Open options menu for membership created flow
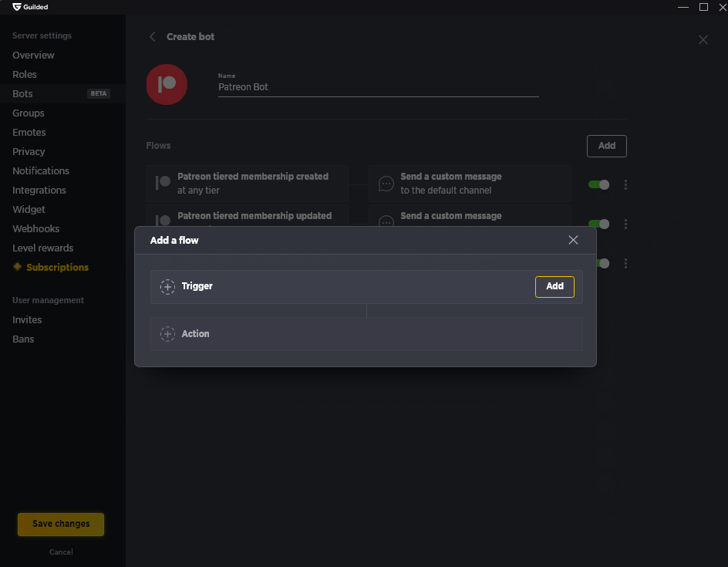Screen dimensions: 728x567 (x=625, y=185)
